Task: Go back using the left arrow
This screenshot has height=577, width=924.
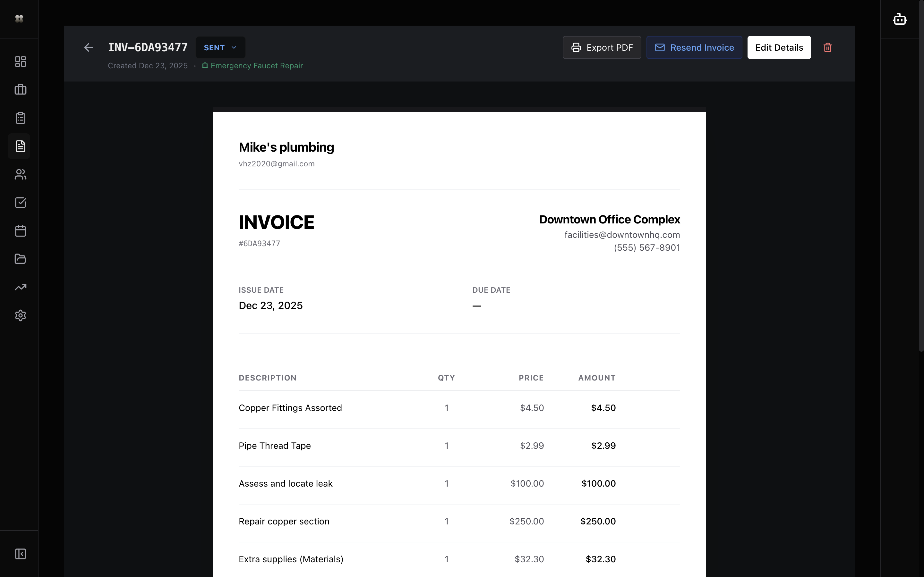Action: click(88, 47)
